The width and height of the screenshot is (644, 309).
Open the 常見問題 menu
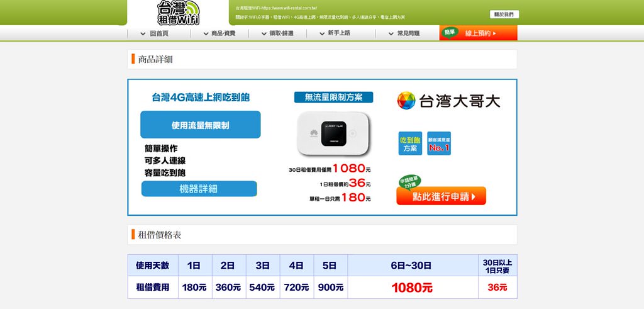coord(408,34)
